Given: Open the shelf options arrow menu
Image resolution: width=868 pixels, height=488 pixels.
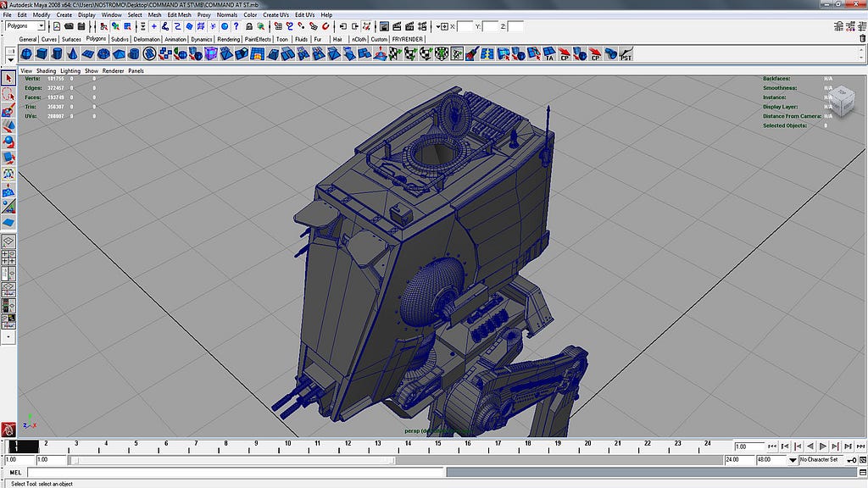Looking at the screenshot, I should (10, 60).
